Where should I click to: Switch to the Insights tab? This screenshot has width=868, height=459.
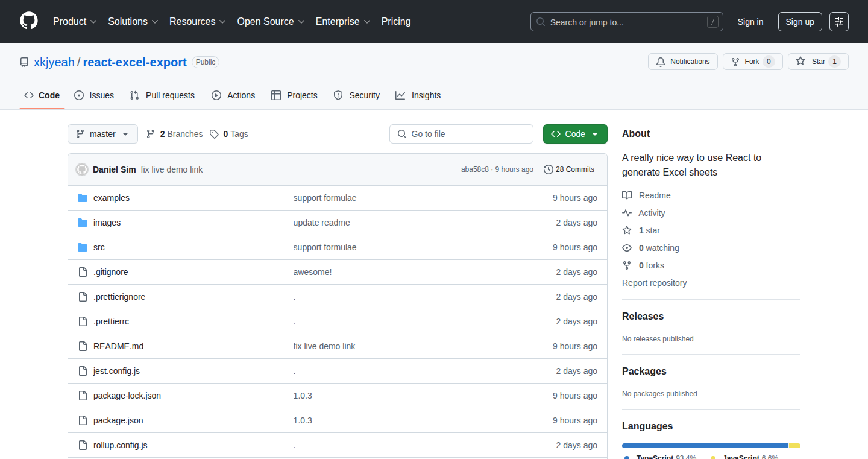pos(418,95)
